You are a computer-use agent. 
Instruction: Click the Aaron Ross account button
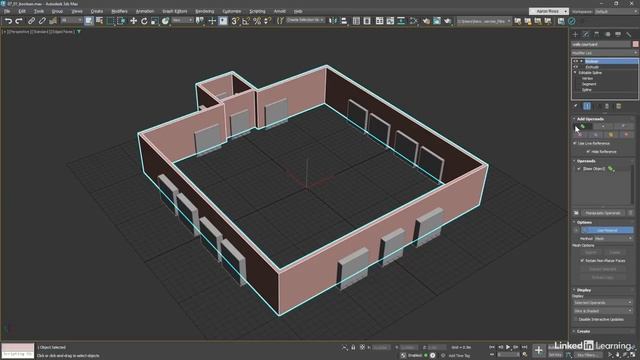click(549, 11)
